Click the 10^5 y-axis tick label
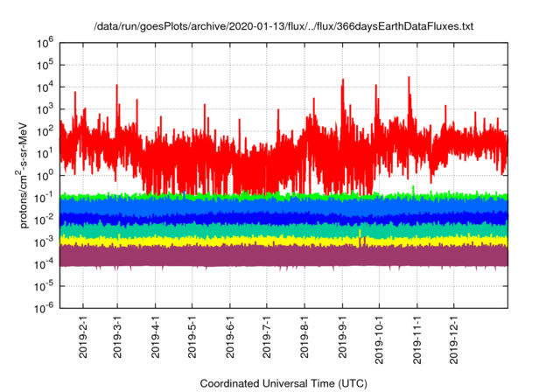Image resolution: width=560 pixels, height=392 pixels. click(x=45, y=66)
